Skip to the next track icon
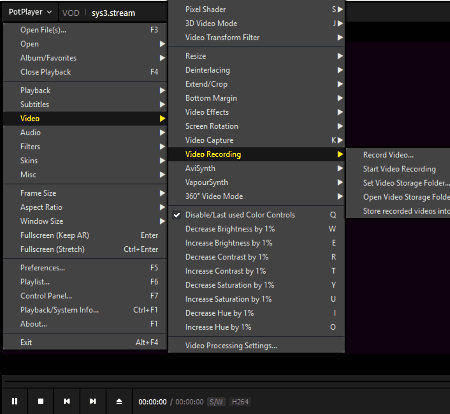The width and height of the screenshot is (450, 414). click(93, 401)
